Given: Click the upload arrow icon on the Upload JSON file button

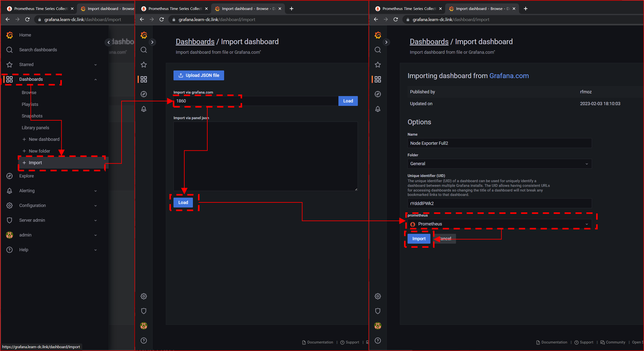Looking at the screenshot, I should click(181, 75).
